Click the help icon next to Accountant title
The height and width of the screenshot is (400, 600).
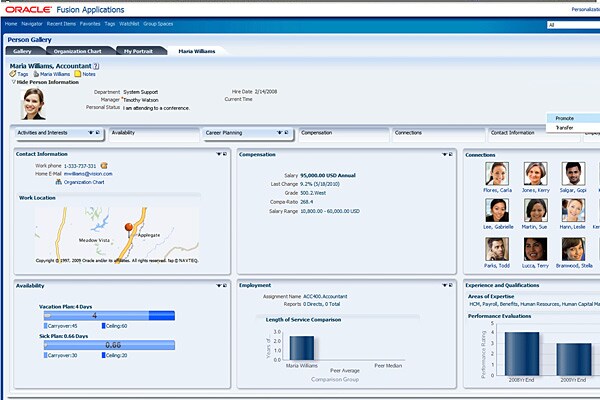click(x=96, y=66)
